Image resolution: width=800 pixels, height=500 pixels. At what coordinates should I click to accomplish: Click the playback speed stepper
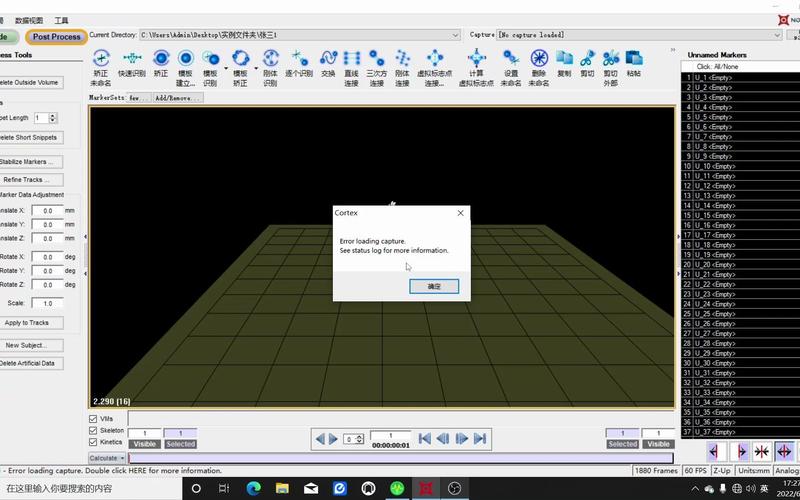tap(359, 439)
